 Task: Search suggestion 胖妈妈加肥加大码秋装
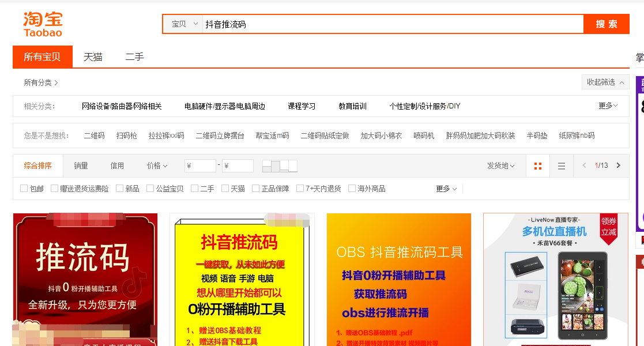(480, 136)
